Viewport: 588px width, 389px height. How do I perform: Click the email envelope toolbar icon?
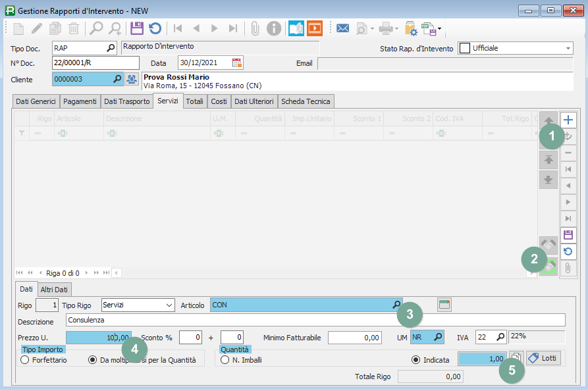tap(342, 28)
